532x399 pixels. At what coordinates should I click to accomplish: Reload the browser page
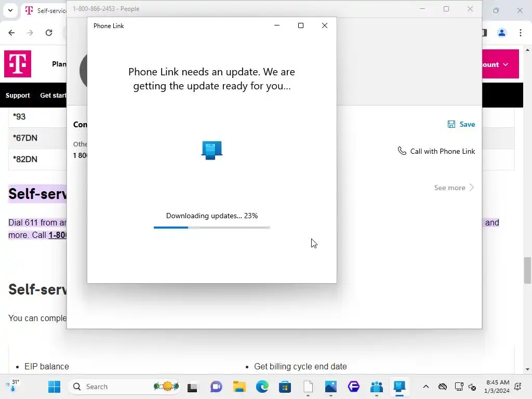49,33
